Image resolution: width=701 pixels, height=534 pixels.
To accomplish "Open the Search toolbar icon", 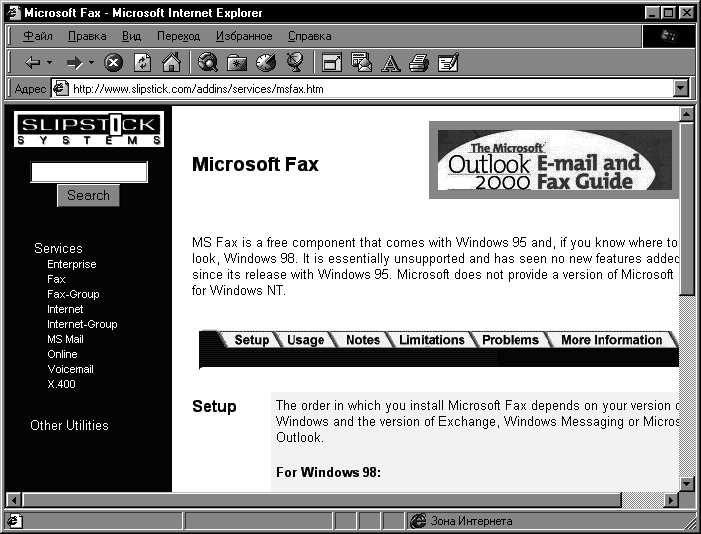I will [208, 63].
